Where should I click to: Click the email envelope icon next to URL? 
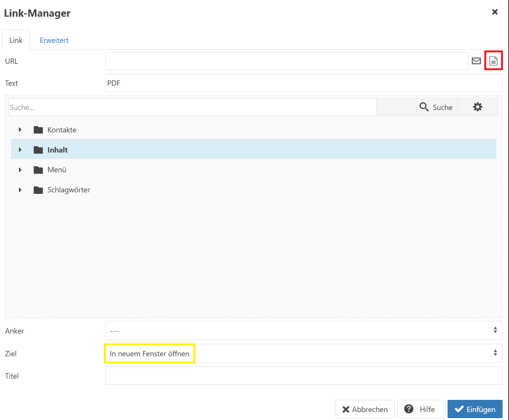click(476, 61)
